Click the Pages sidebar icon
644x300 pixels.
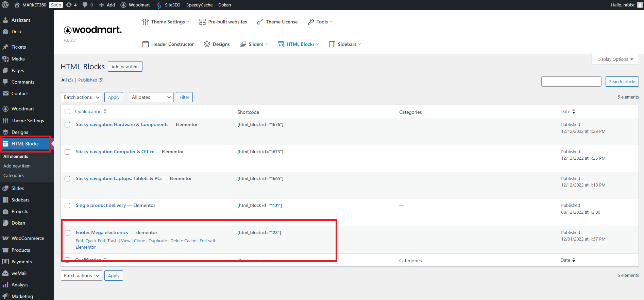pyautogui.click(x=5, y=70)
